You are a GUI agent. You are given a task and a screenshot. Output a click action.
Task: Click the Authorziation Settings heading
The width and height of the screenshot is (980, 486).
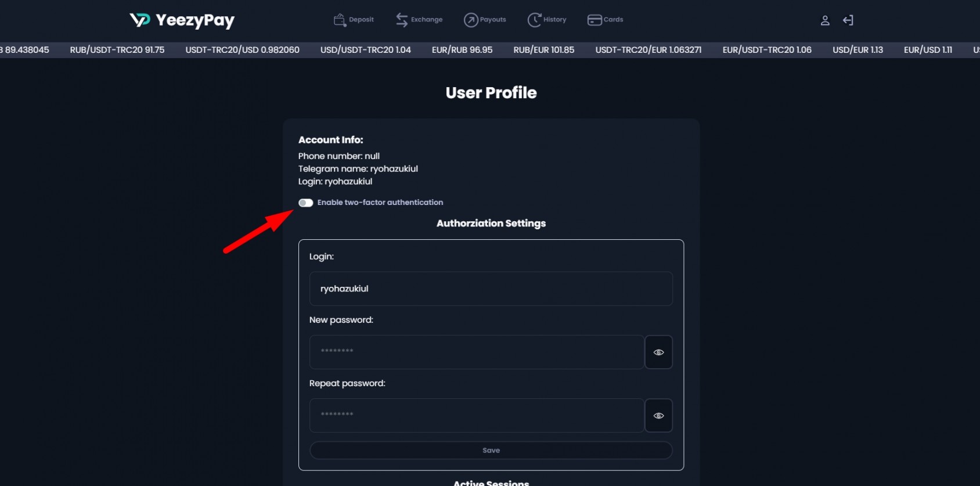click(x=491, y=224)
